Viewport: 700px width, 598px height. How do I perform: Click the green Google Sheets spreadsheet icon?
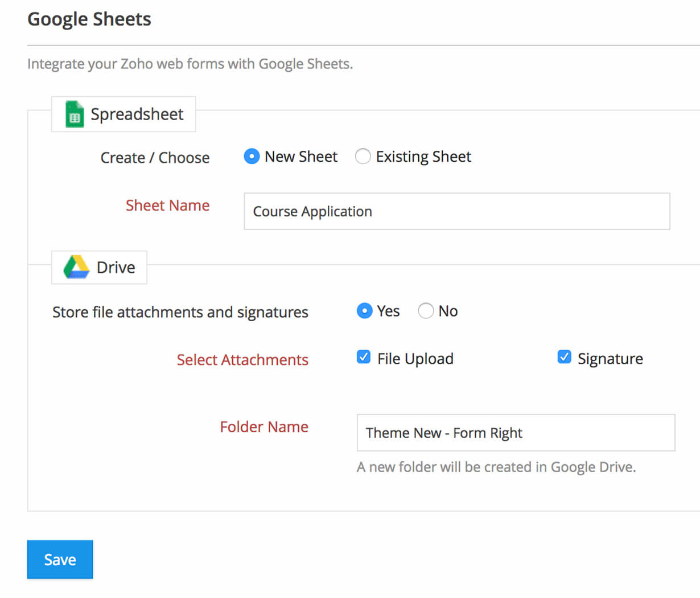coord(75,114)
